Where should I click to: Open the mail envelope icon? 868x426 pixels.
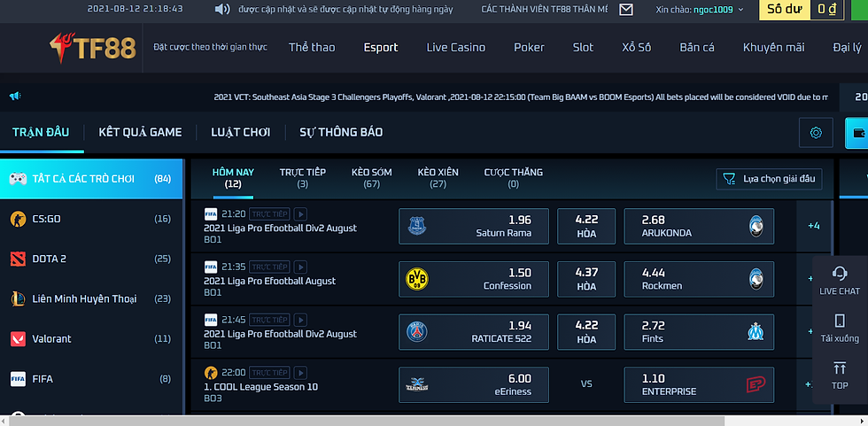(625, 10)
